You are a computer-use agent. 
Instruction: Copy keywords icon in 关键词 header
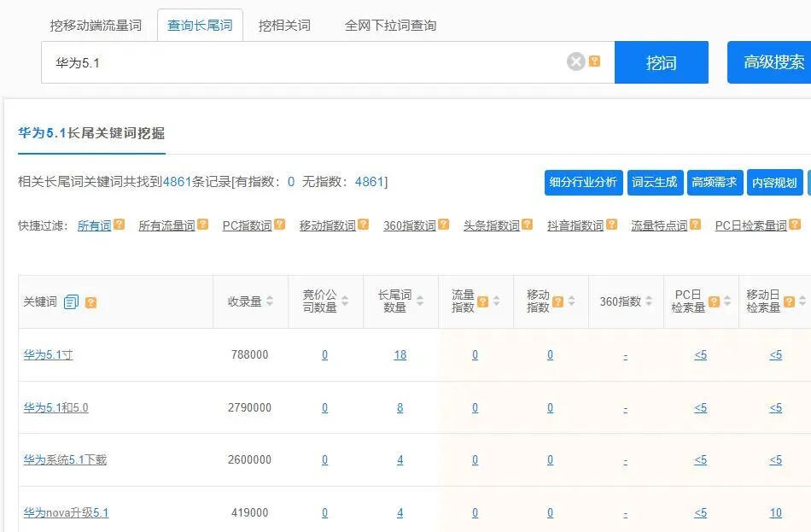(72, 301)
